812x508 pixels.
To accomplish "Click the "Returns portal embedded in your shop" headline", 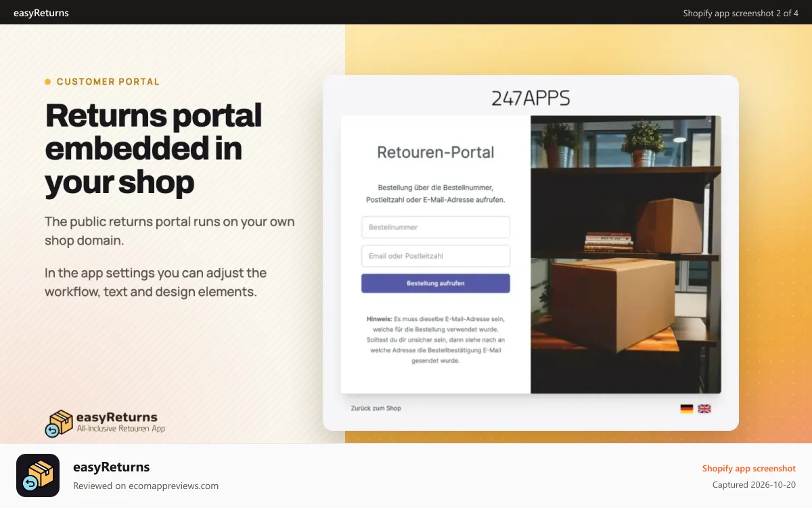I will click(154, 148).
